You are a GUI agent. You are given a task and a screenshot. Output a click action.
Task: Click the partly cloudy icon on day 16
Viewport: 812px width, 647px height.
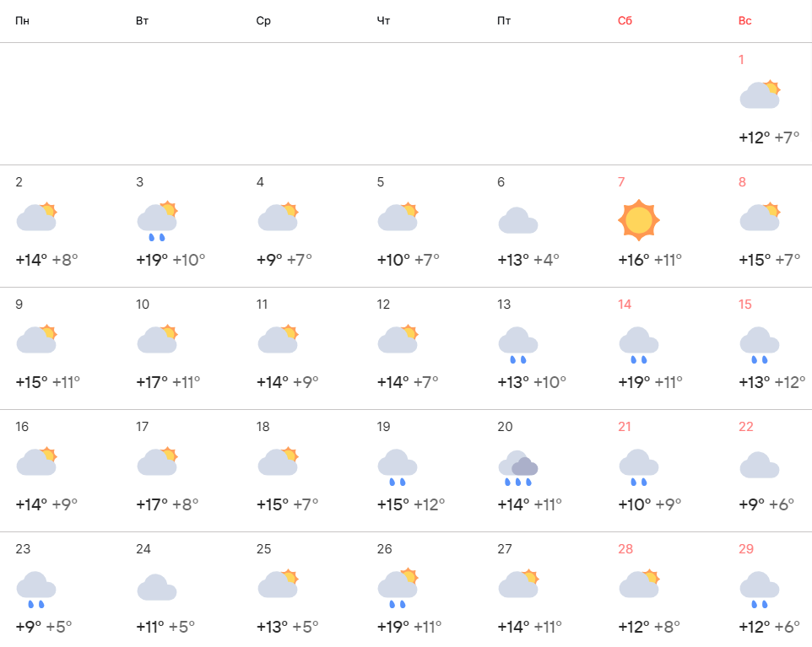(x=36, y=462)
